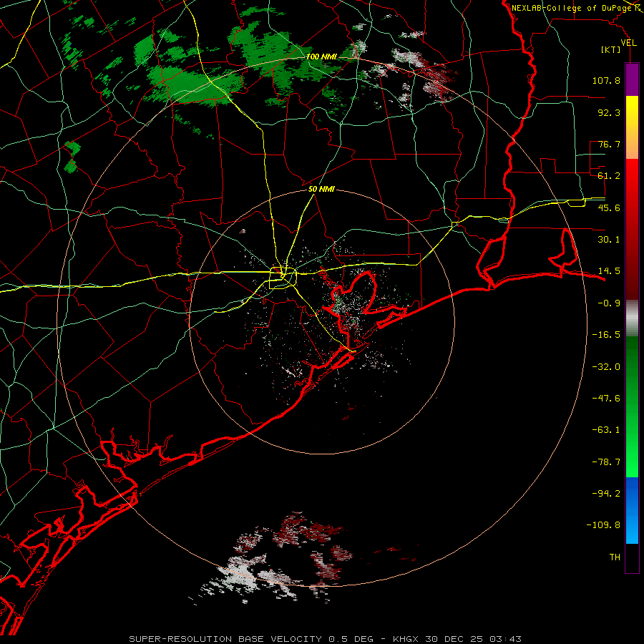Click the KHGX station identifier in the caption
The image size is (644, 644).
tap(407, 639)
